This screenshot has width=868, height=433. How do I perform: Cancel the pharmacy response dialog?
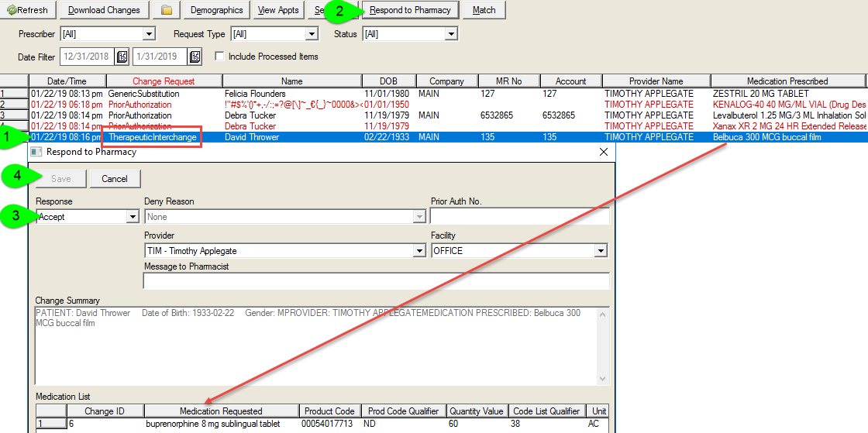[x=115, y=179]
